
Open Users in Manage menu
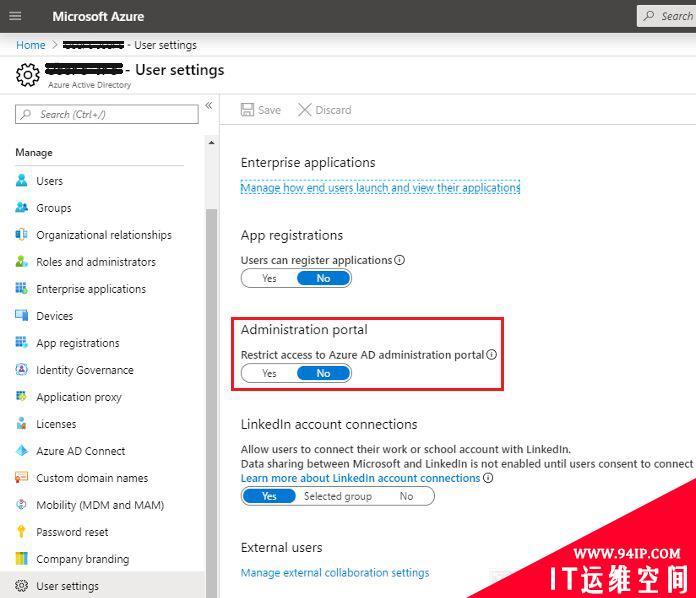(x=49, y=181)
